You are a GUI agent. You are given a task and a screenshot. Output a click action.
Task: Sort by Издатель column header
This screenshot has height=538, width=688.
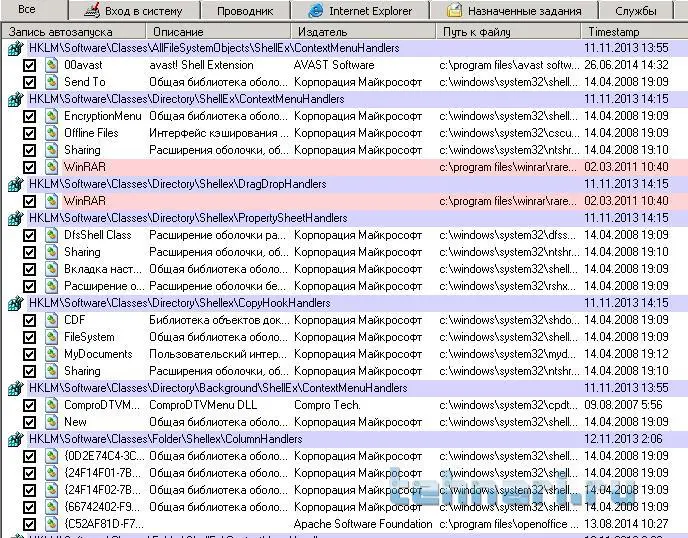click(363, 32)
